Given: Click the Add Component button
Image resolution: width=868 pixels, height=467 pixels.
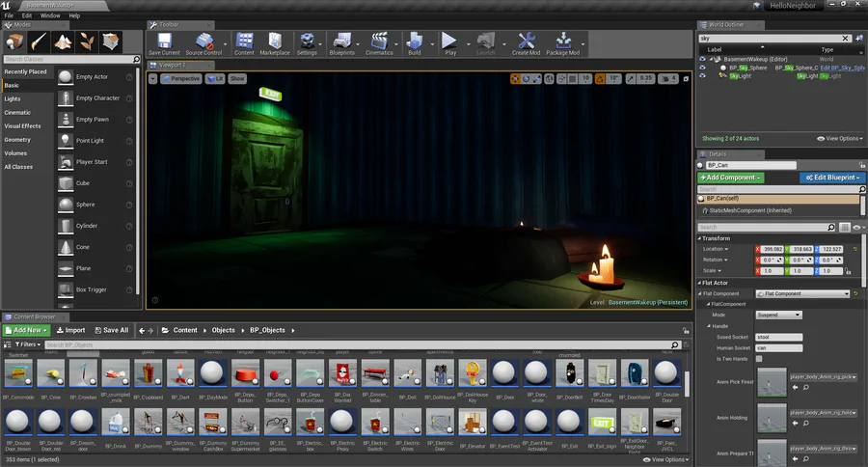Looking at the screenshot, I should [x=731, y=178].
